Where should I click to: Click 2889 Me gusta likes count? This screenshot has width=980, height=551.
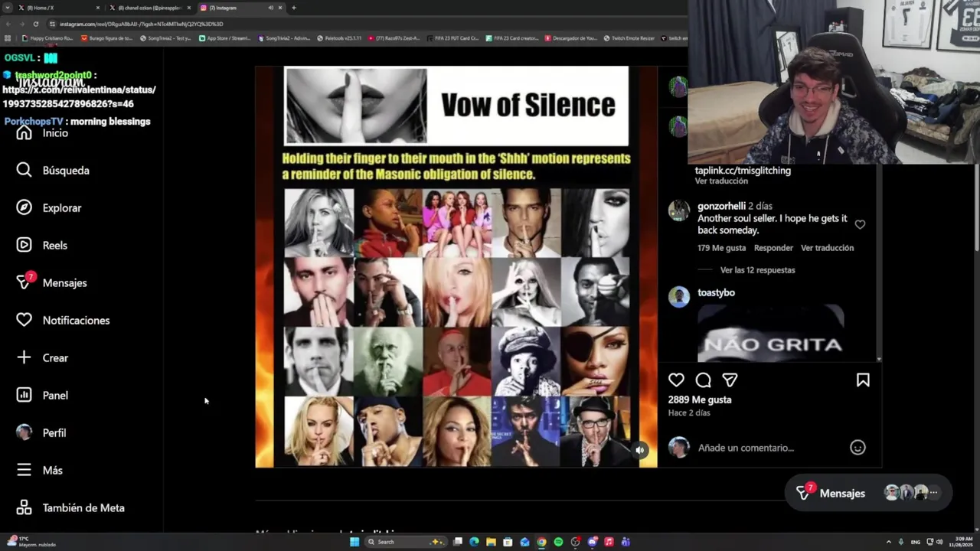point(699,399)
